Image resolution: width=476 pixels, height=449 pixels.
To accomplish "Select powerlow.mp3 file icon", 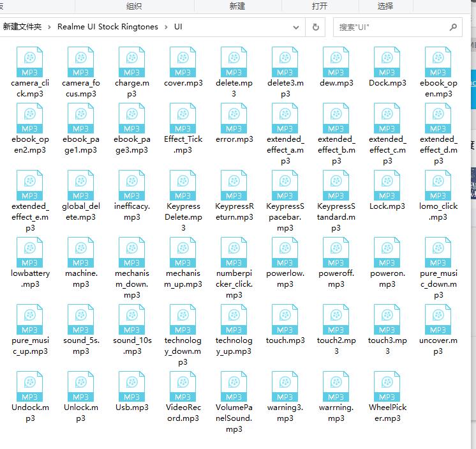I will 285,252.
